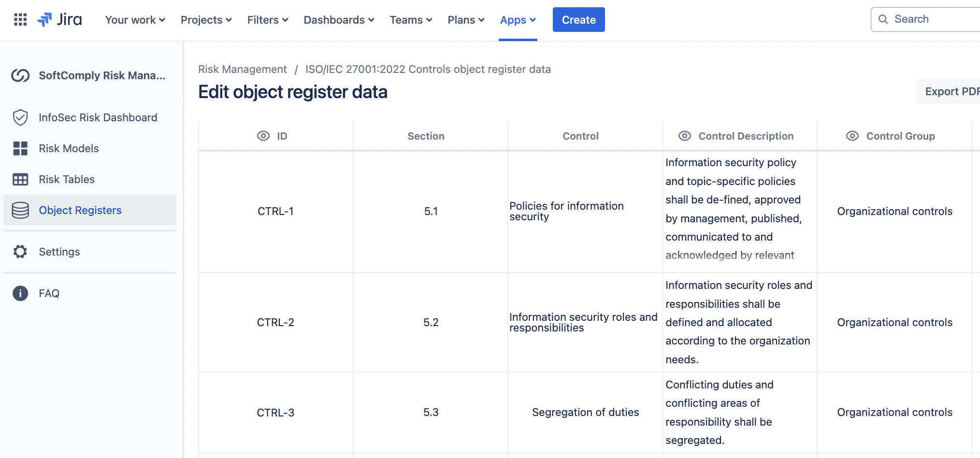The height and width of the screenshot is (458, 980).
Task: Click the Jira logo
Action: click(60, 19)
